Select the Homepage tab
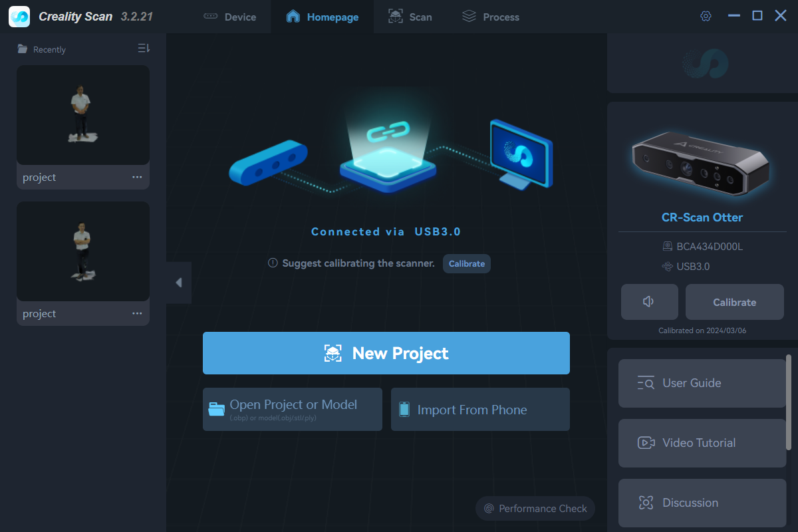 click(x=322, y=17)
